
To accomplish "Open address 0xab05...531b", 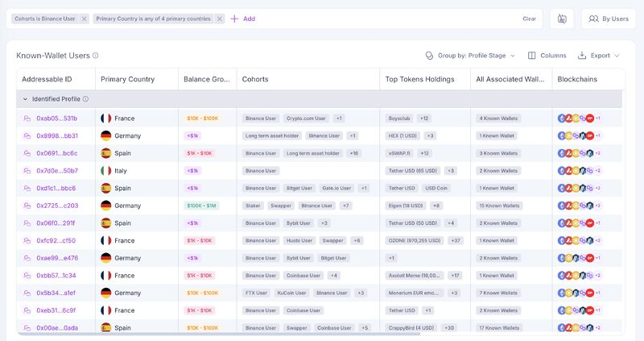I will click(x=56, y=119).
